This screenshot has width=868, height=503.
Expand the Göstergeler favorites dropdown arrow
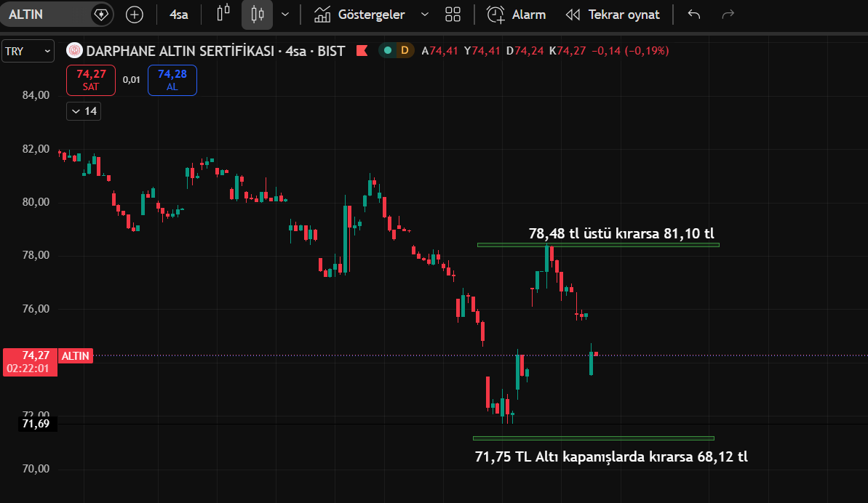coord(425,15)
